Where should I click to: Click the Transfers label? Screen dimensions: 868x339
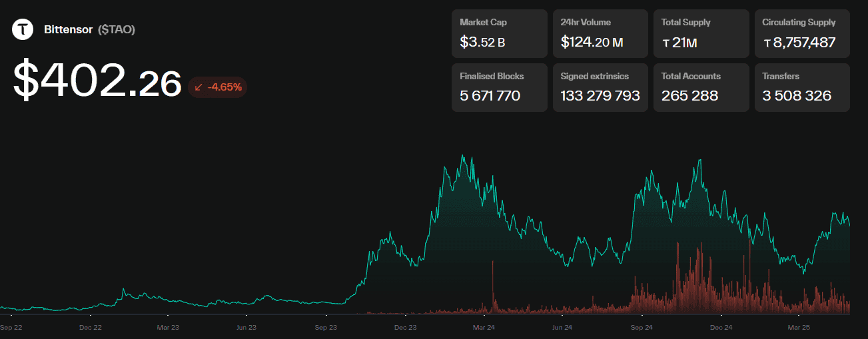[781, 76]
